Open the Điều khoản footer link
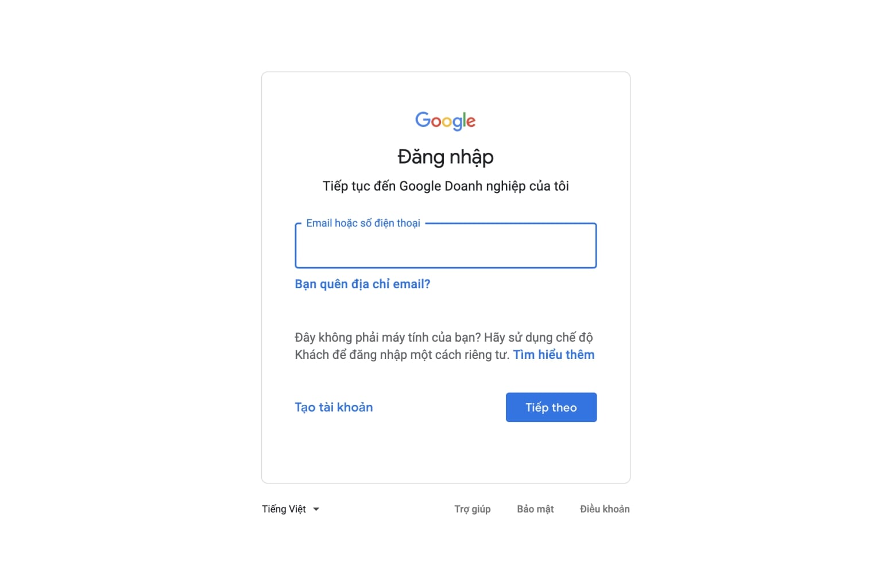882x588 pixels. (x=605, y=509)
